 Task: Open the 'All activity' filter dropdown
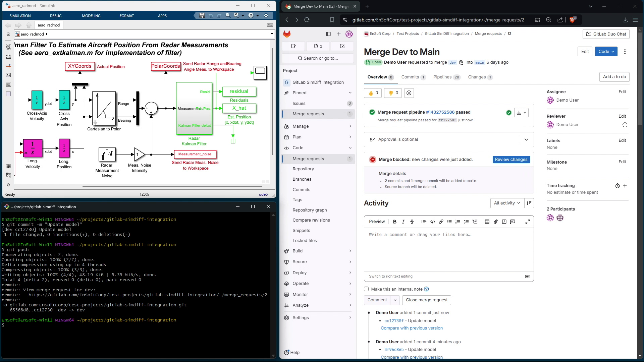[x=507, y=203]
